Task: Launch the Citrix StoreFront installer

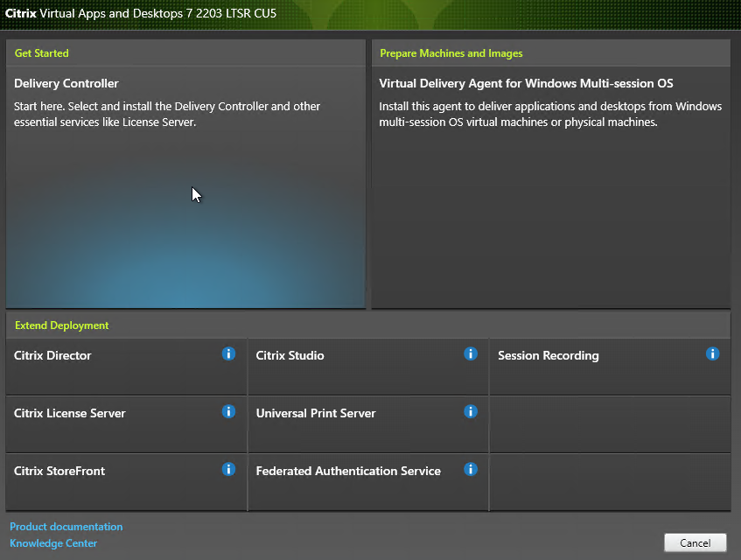Action: point(59,472)
